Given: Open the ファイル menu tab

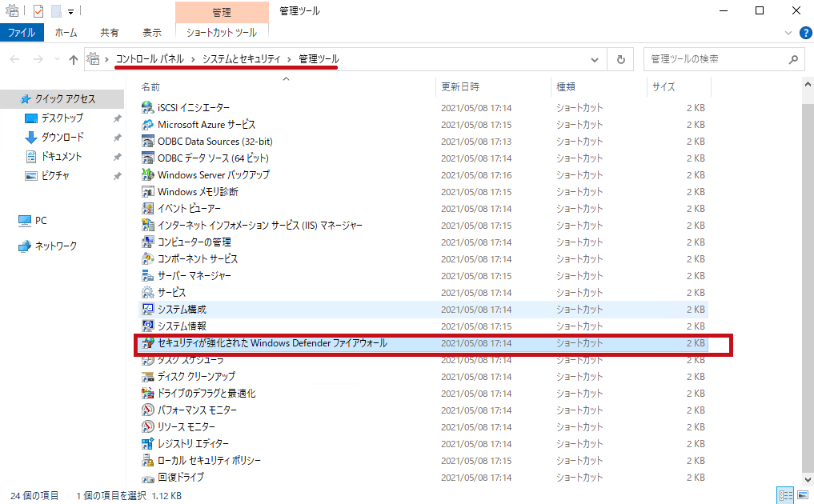Looking at the screenshot, I should [22, 33].
